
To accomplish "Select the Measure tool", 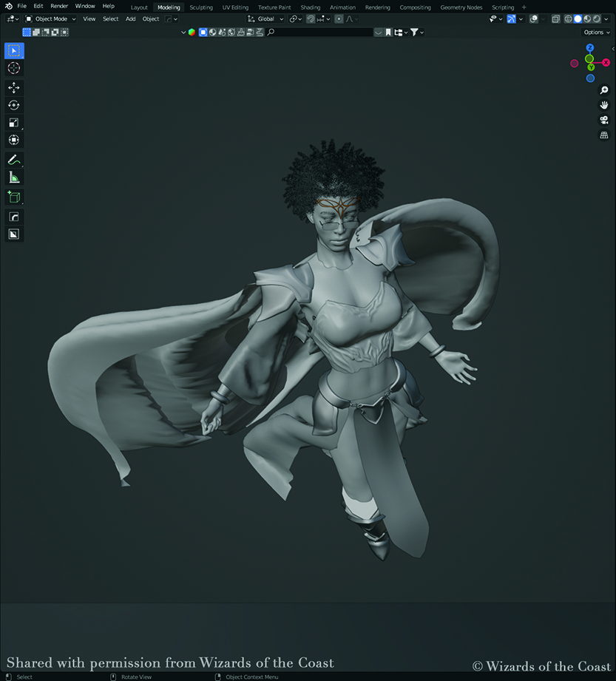I will [14, 177].
